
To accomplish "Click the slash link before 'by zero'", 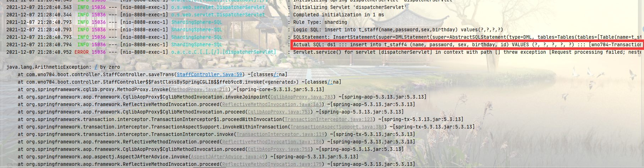I will (x=96, y=67).
